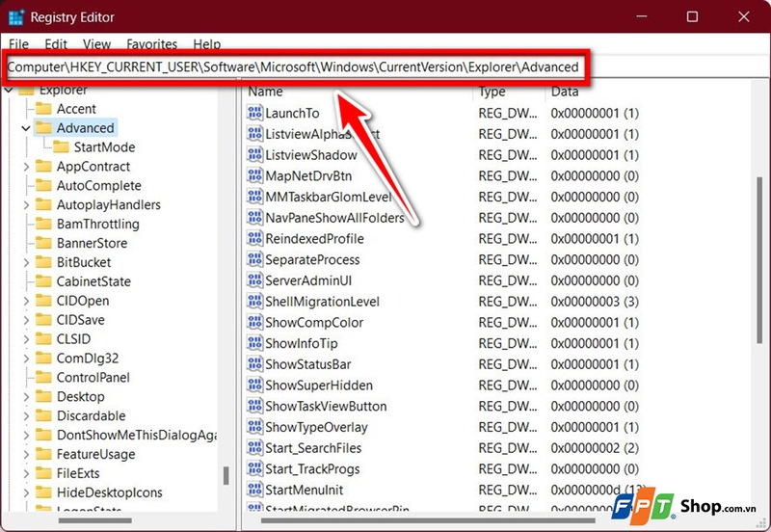
Task: Select the DontShowMeThisDialogAgain key
Action: [136, 435]
